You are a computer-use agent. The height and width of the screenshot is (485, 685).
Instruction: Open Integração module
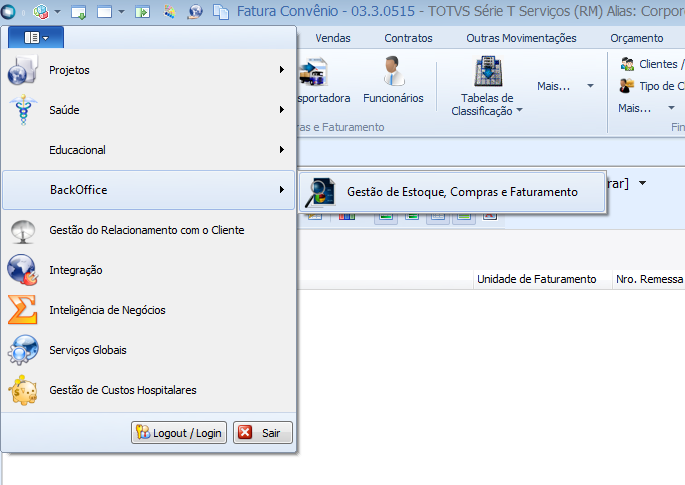[149, 270]
